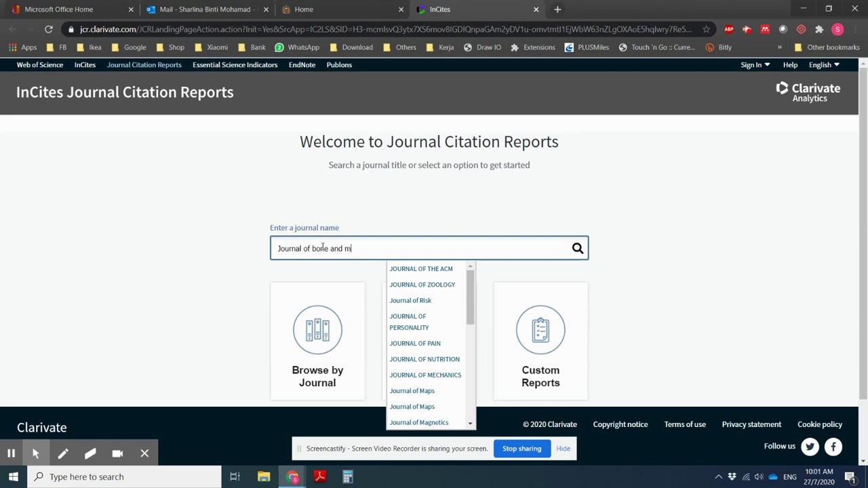Open the EndNote navigation link

(302, 65)
